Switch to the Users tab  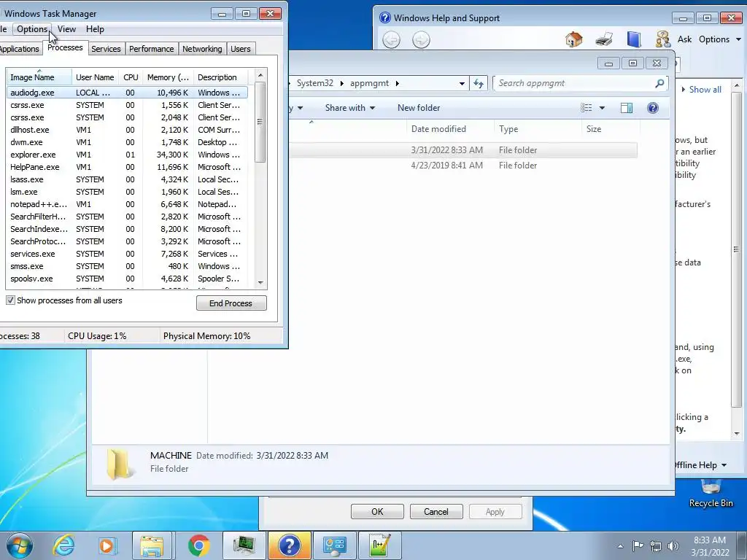[241, 49]
